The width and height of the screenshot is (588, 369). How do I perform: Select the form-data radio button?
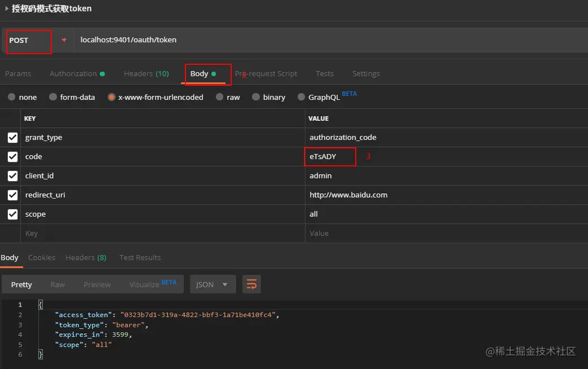point(53,97)
